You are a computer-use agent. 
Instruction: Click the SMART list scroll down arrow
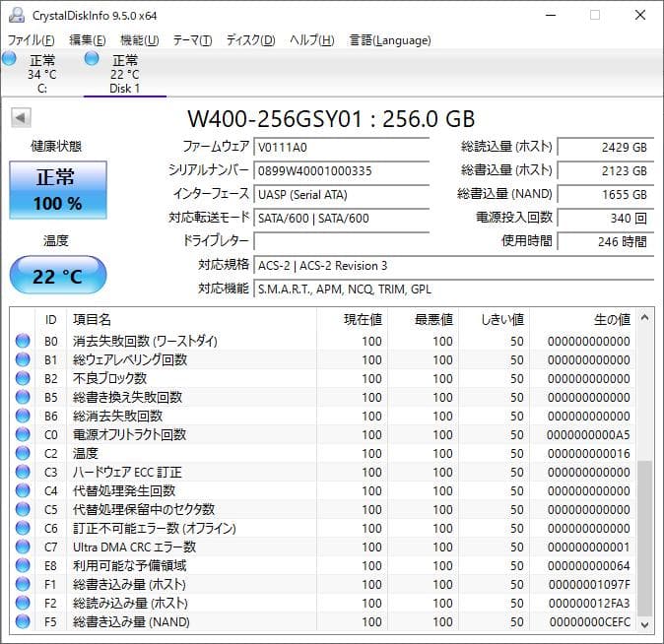(x=644, y=624)
